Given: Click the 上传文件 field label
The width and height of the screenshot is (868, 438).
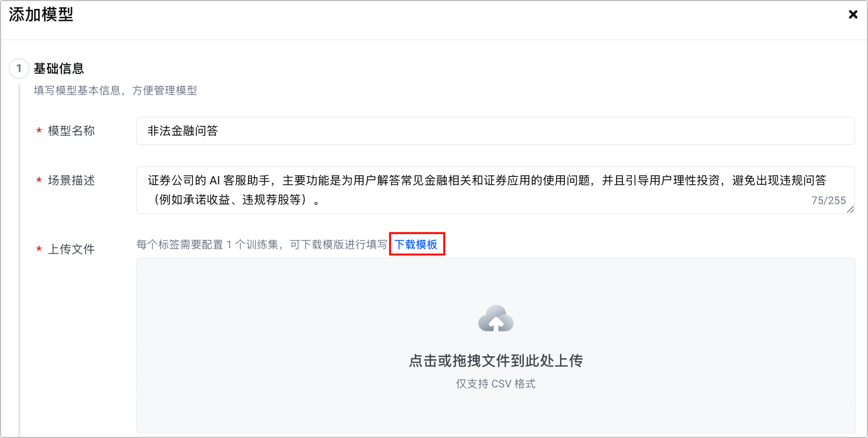Looking at the screenshot, I should pyautogui.click(x=71, y=249).
